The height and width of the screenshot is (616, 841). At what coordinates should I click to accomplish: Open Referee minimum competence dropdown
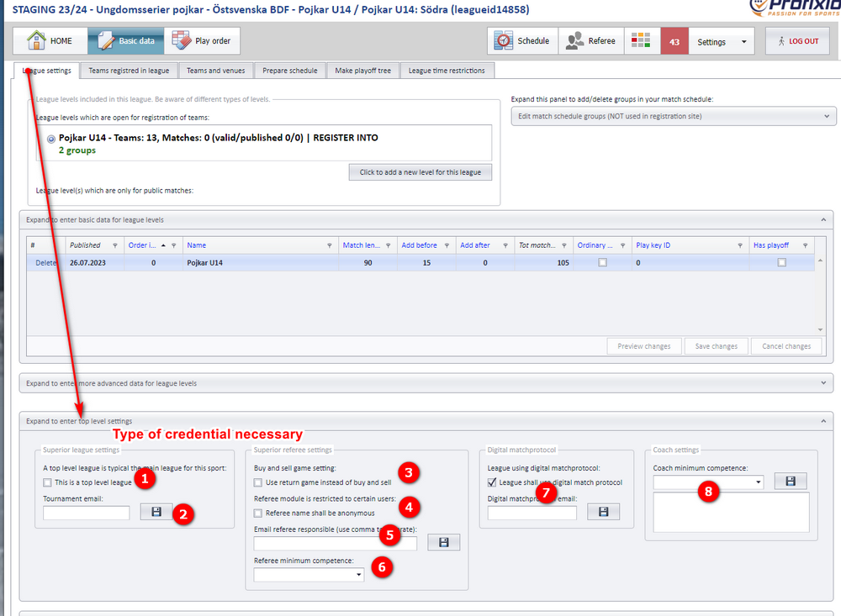309,576
